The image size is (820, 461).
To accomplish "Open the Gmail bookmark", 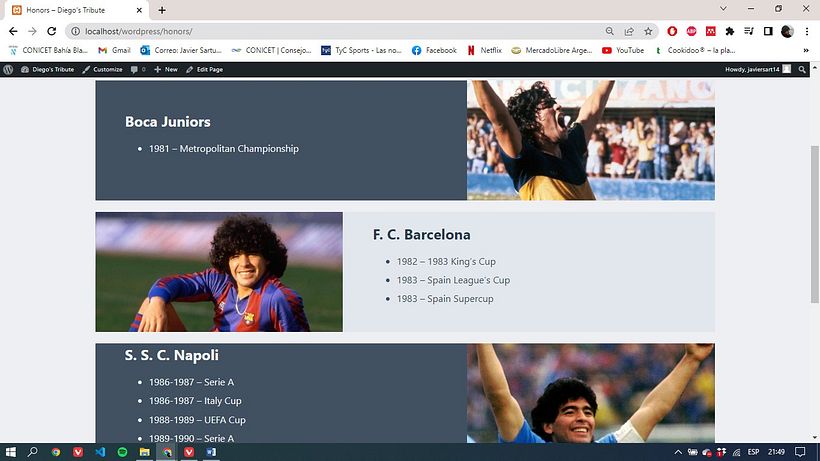I will [115, 50].
